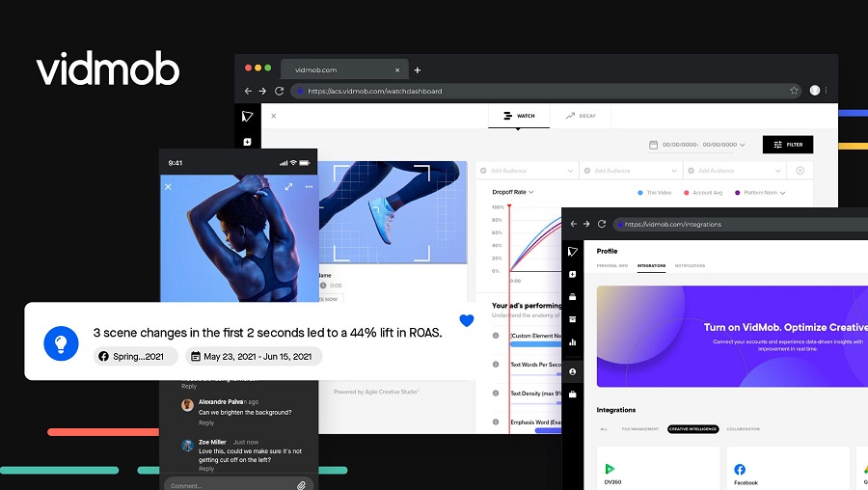This screenshot has width=868, height=490.
Task: Open a new browser tab with plus
Action: pos(418,70)
